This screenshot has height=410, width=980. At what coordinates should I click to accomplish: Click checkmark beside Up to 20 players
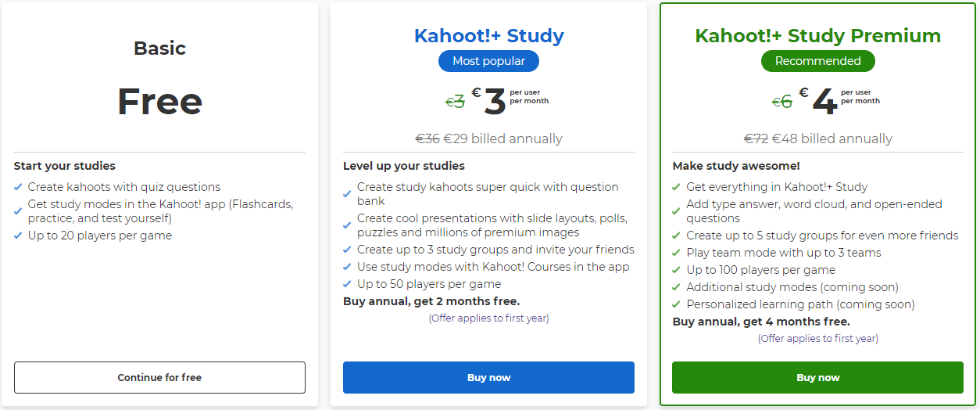(18, 236)
